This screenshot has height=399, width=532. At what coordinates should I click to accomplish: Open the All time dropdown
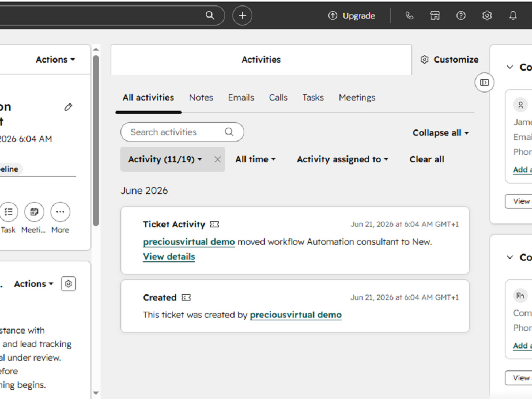(x=255, y=159)
